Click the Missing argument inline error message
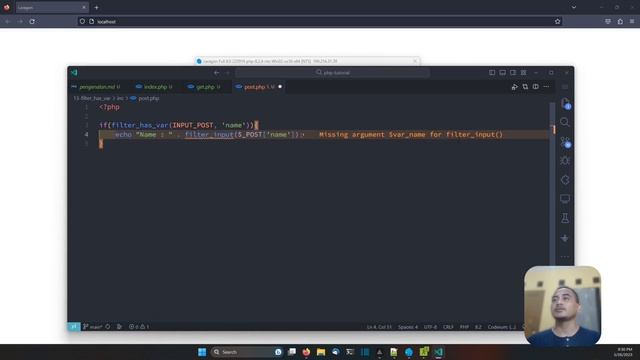This screenshot has height=360, width=640. click(x=411, y=135)
